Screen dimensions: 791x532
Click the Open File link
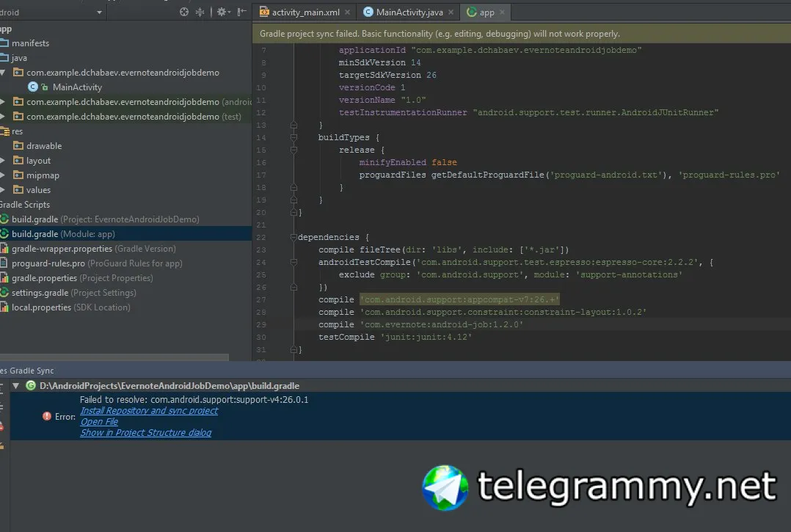[x=99, y=422]
